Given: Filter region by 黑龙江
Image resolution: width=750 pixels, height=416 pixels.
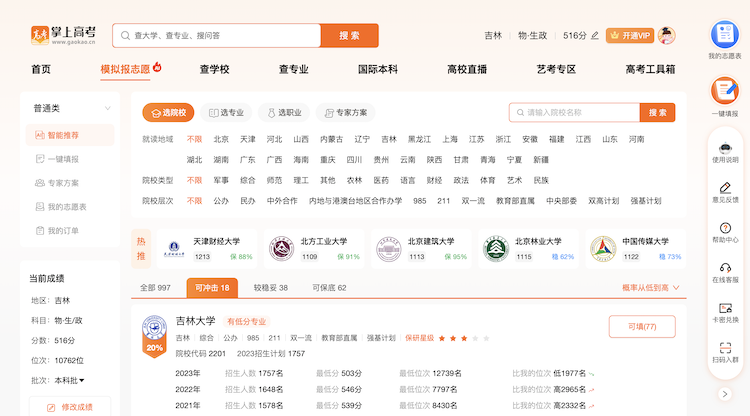Looking at the screenshot, I should [x=419, y=139].
